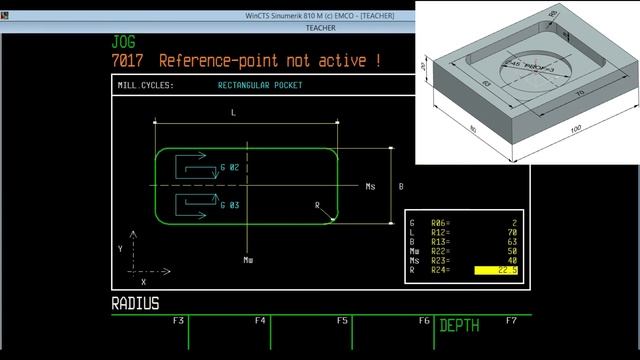
Task: Click the G 02 direction label
Action: coord(230,167)
